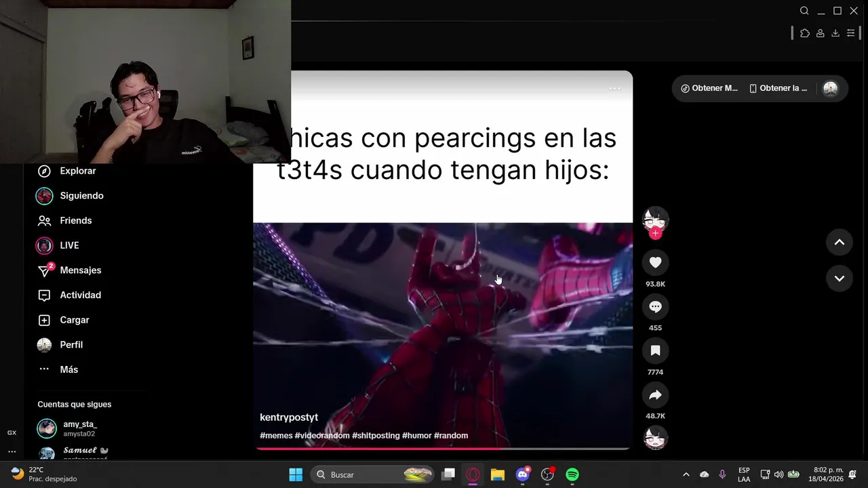Open Cargar to upload a video
This screenshot has height=488, width=868.
[x=63, y=320]
